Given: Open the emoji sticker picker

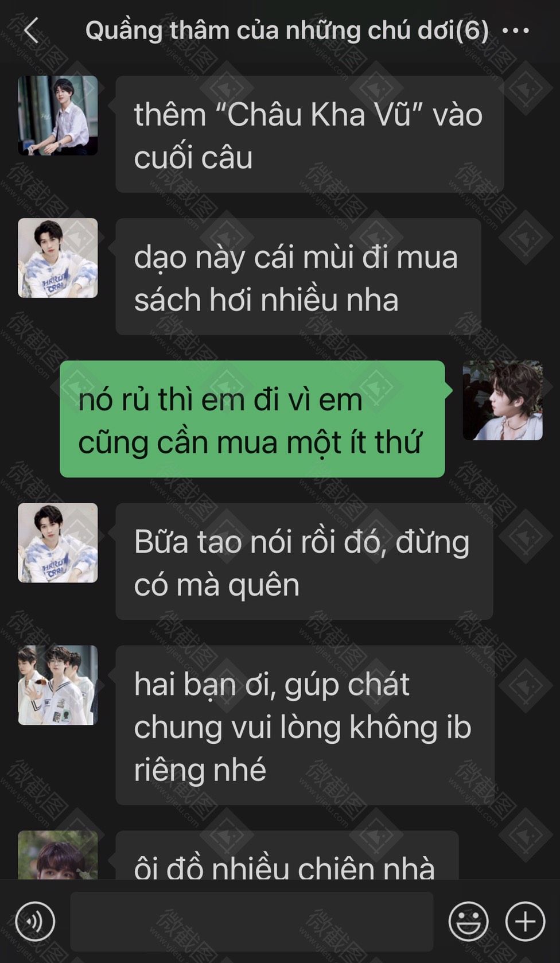Looking at the screenshot, I should click(x=468, y=922).
